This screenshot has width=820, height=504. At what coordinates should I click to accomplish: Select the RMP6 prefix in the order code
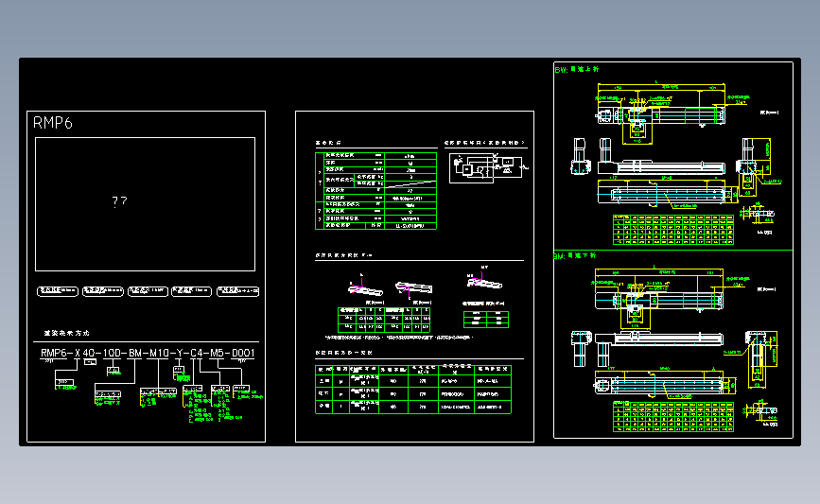coord(55,354)
